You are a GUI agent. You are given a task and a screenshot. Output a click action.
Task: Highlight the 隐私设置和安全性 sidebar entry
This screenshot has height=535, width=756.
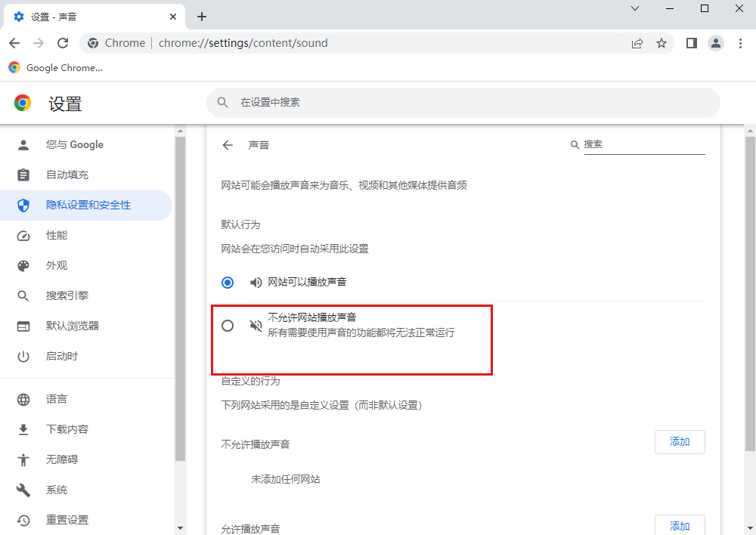coord(77,205)
